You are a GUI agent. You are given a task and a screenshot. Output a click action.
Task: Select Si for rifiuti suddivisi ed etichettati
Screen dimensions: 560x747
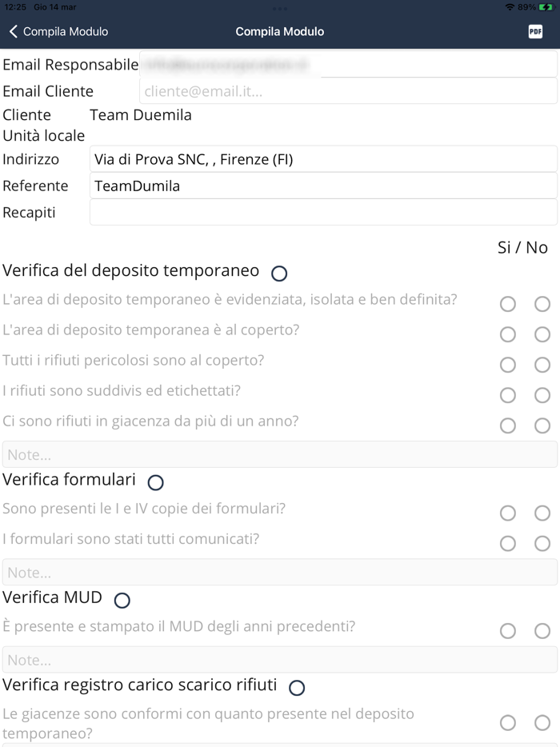point(507,395)
